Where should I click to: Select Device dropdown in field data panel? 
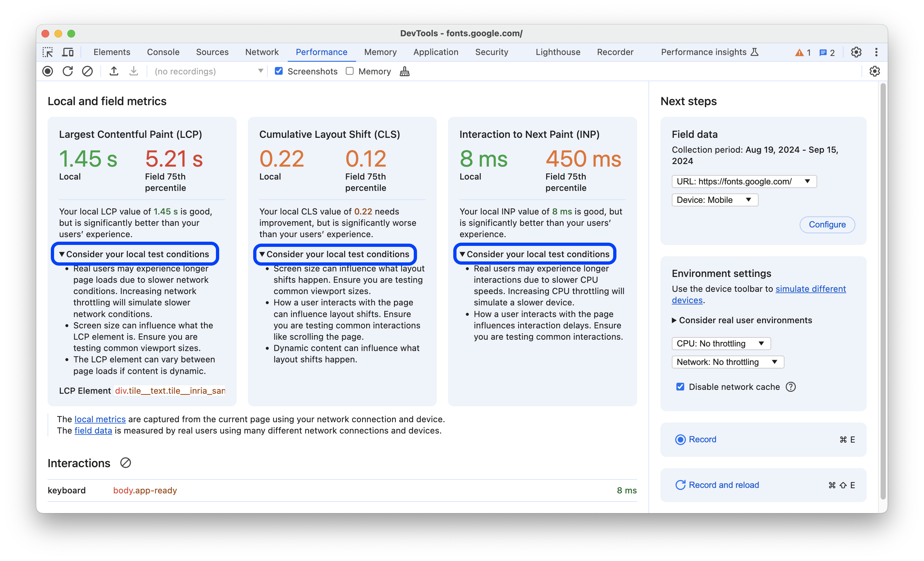[x=714, y=199]
